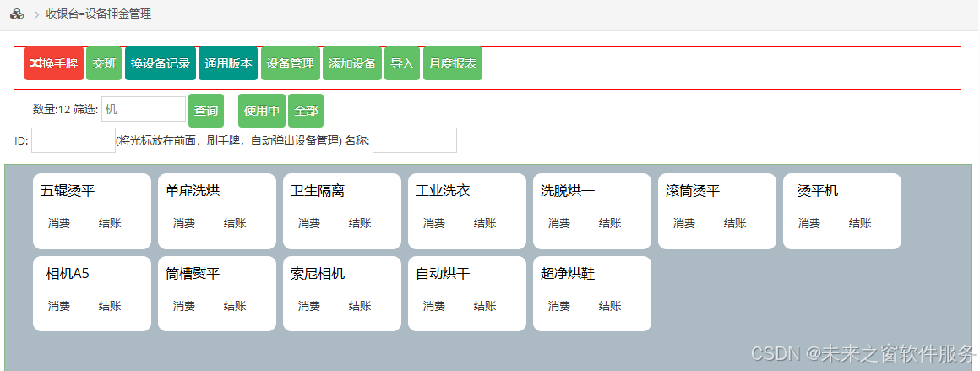
Task: Click 结账 on the 相机A5 card
Action: pyautogui.click(x=109, y=306)
